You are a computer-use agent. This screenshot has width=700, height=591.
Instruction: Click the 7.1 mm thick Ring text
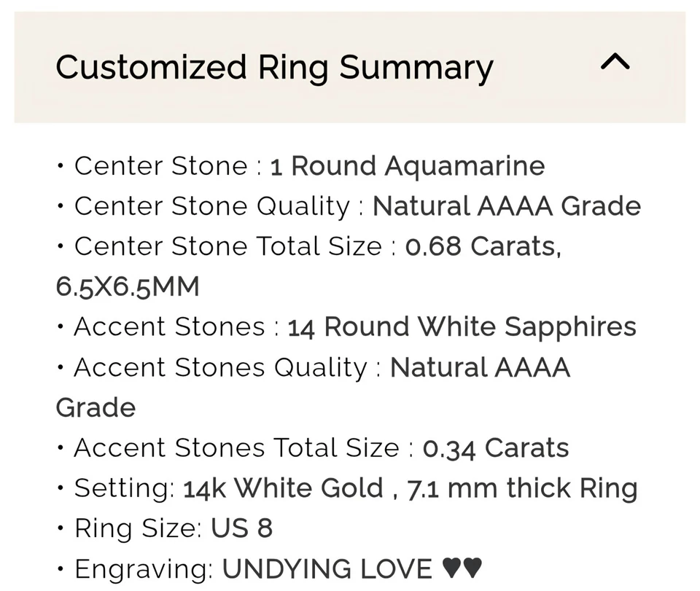[522, 488]
